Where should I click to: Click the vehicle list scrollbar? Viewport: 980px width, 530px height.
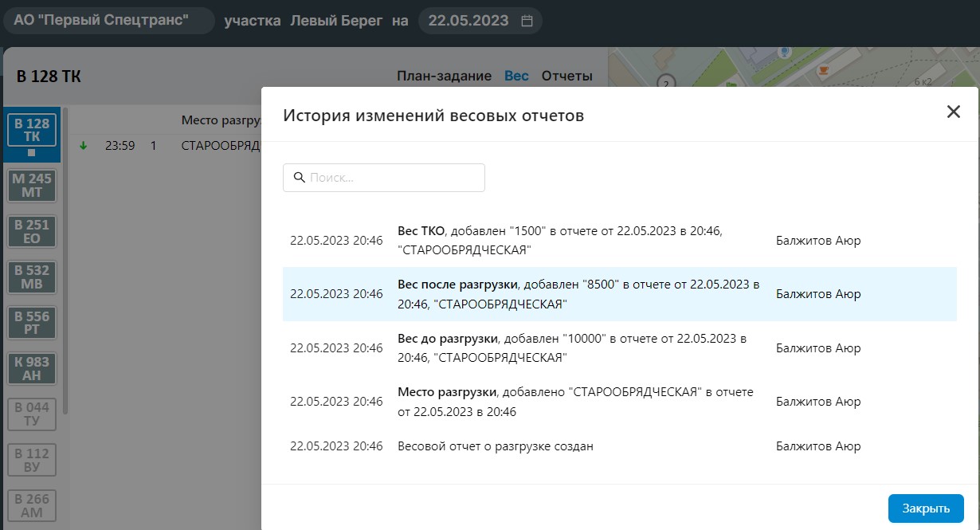(65, 263)
